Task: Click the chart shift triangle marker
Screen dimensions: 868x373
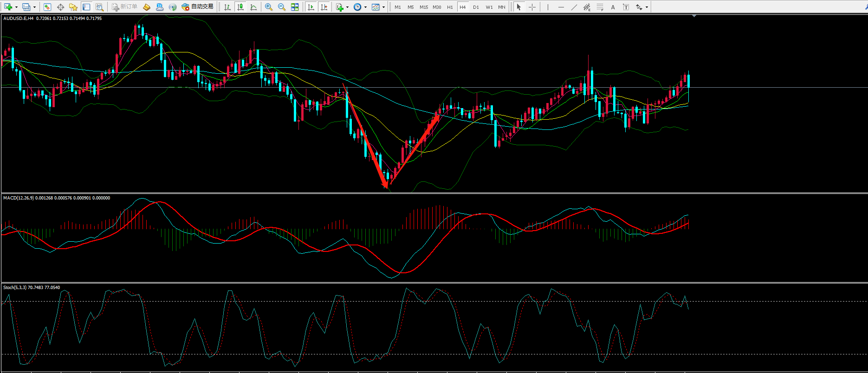Action: click(x=694, y=16)
